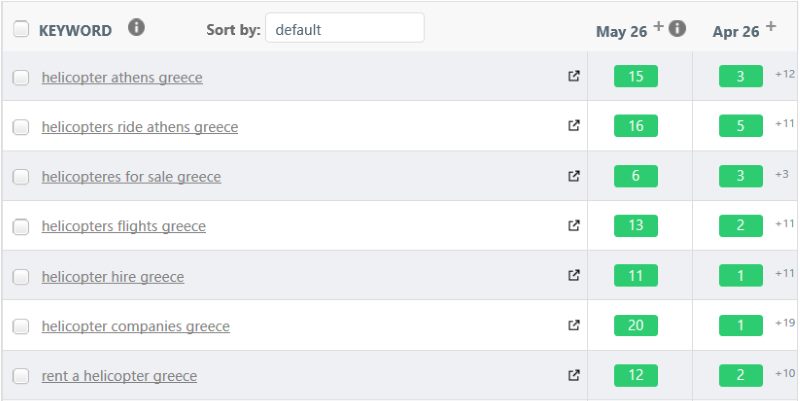Click the info icon next to KEYWORD

[x=136, y=28]
